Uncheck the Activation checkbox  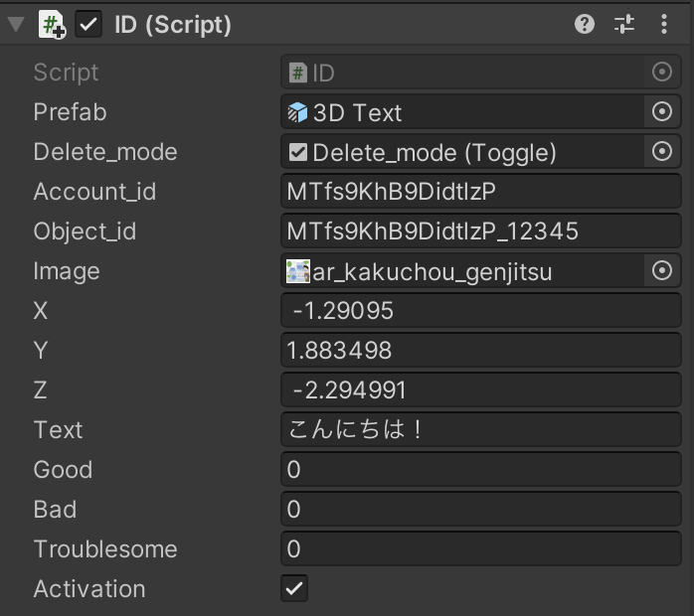click(x=294, y=588)
